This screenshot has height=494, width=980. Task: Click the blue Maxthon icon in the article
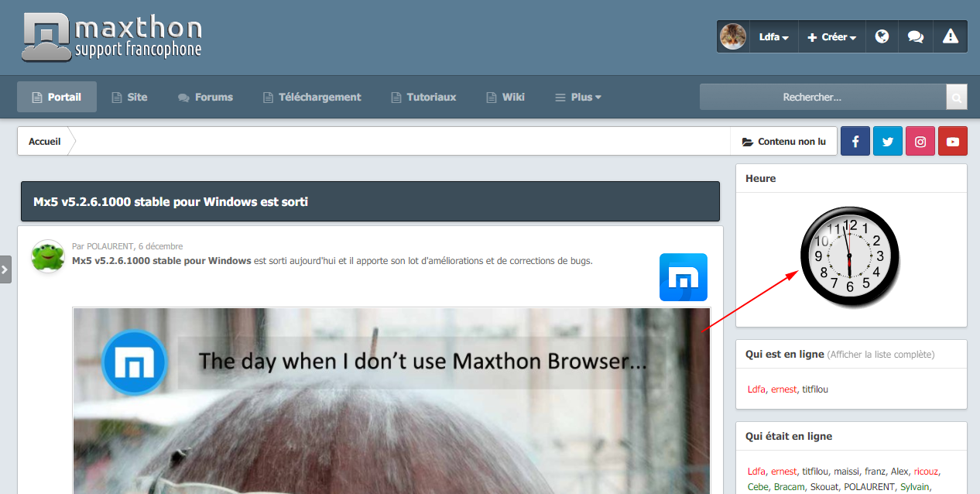(x=684, y=277)
